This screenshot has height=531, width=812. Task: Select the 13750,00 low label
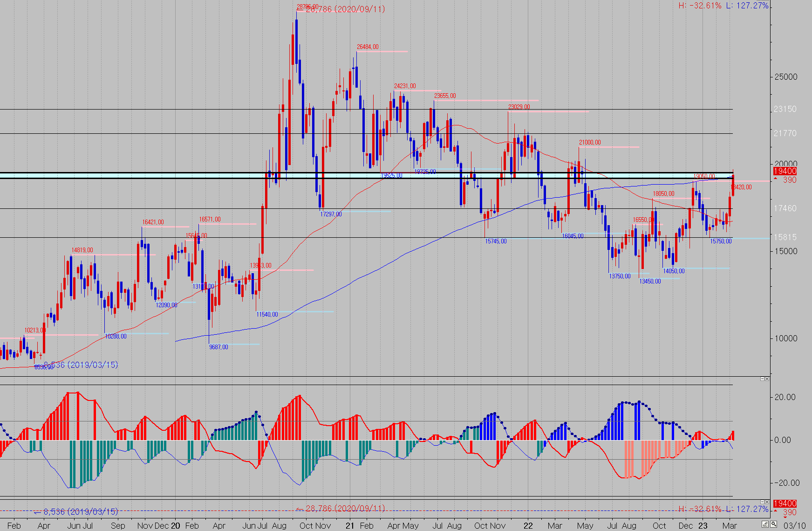(x=620, y=276)
